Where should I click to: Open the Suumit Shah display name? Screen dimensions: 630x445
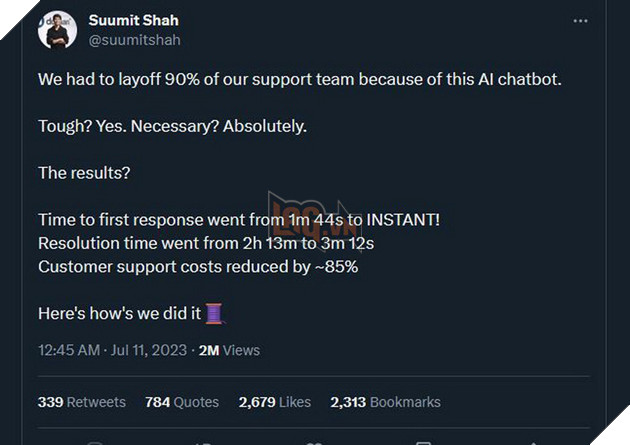(x=133, y=20)
